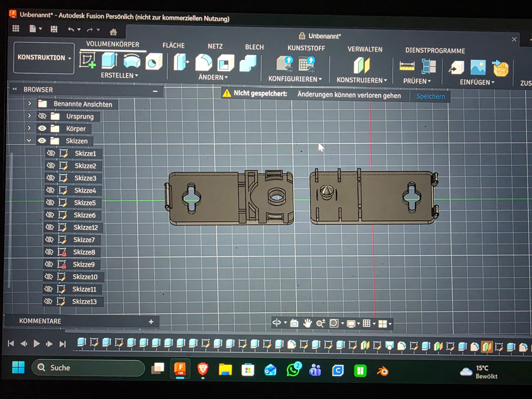
Task: Select the Interference check icon
Action: (429, 66)
